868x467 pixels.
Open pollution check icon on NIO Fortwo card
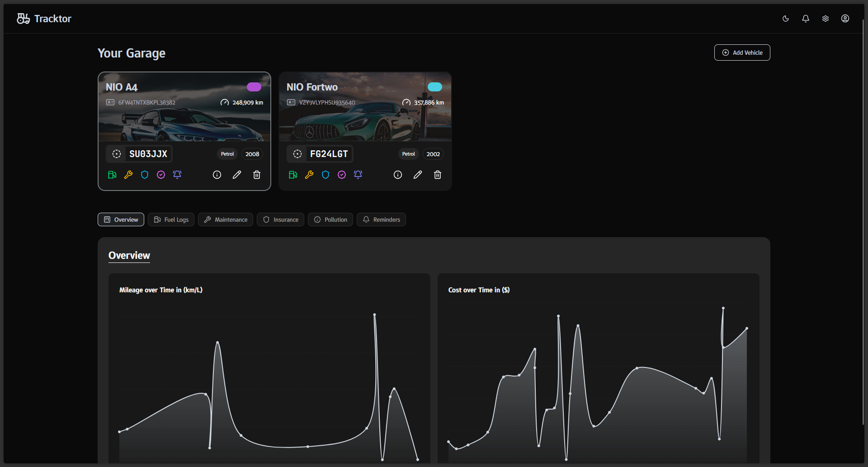pos(342,175)
